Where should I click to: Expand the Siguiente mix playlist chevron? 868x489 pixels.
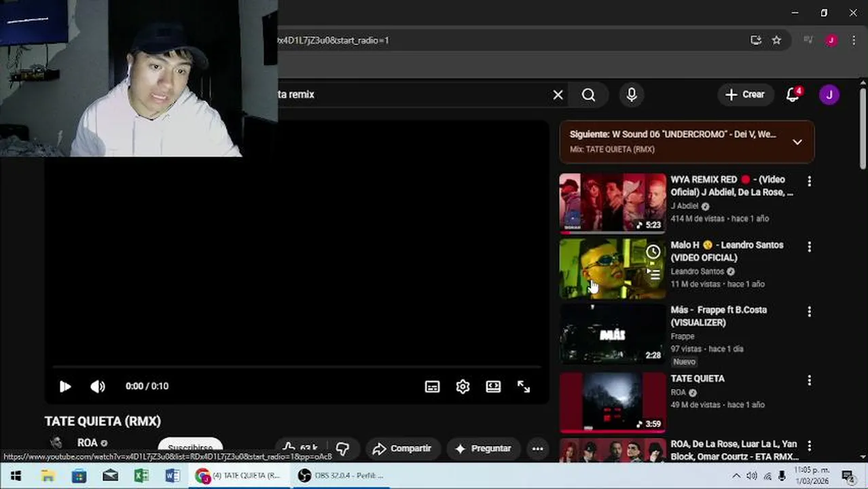click(x=797, y=142)
